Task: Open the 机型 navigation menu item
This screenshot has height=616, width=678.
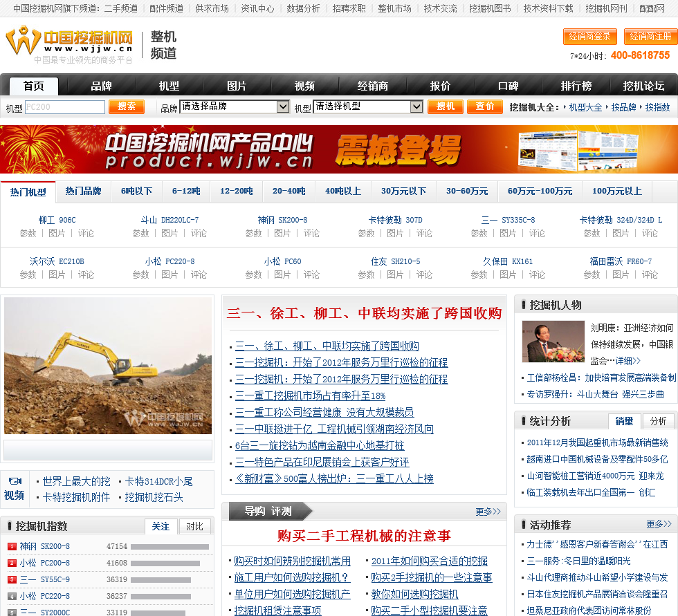Action: (x=169, y=86)
